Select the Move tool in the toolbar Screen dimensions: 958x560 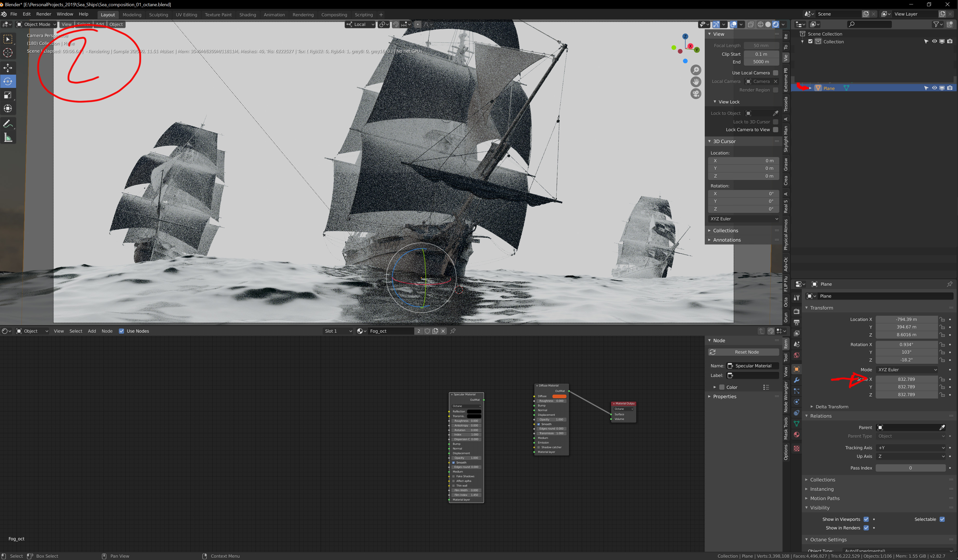8,68
